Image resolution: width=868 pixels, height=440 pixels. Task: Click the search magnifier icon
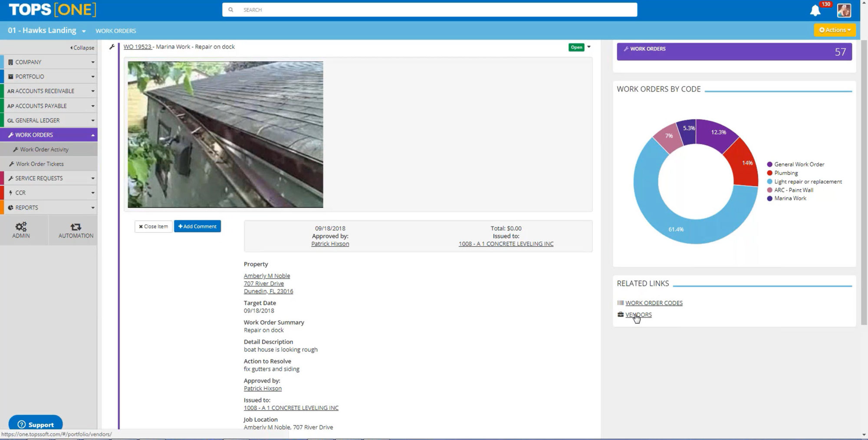[231, 10]
